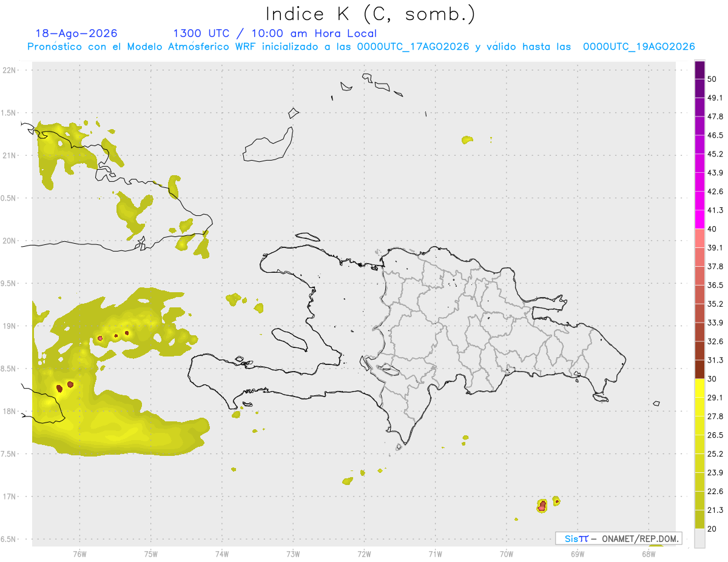Click the SisTT - ONAMET/REP.DOM. label

coord(619,538)
